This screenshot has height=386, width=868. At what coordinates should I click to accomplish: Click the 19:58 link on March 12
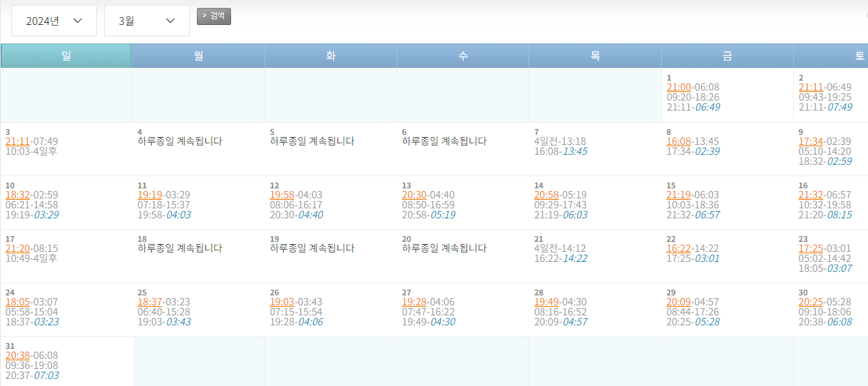tap(282, 195)
